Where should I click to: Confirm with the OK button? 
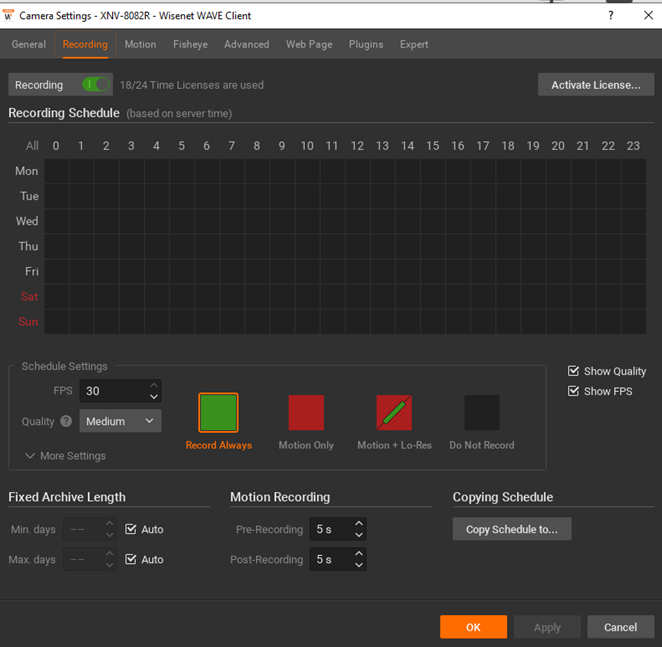(x=473, y=627)
